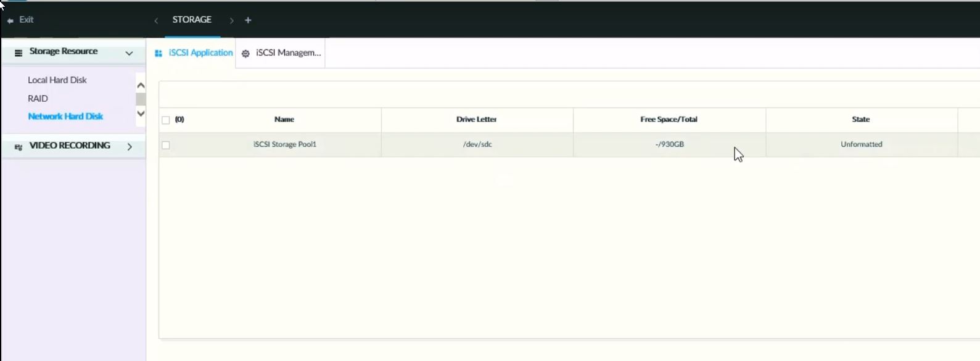Click the State column header

[861, 119]
